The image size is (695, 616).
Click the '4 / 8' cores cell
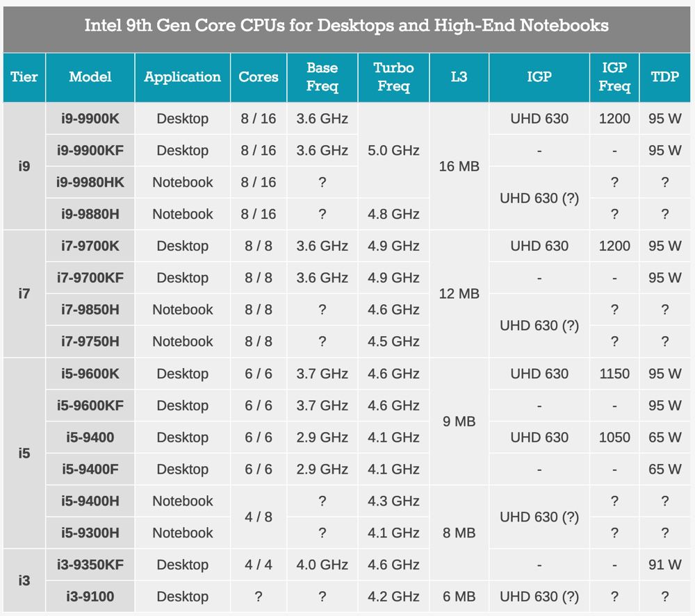coord(259,517)
